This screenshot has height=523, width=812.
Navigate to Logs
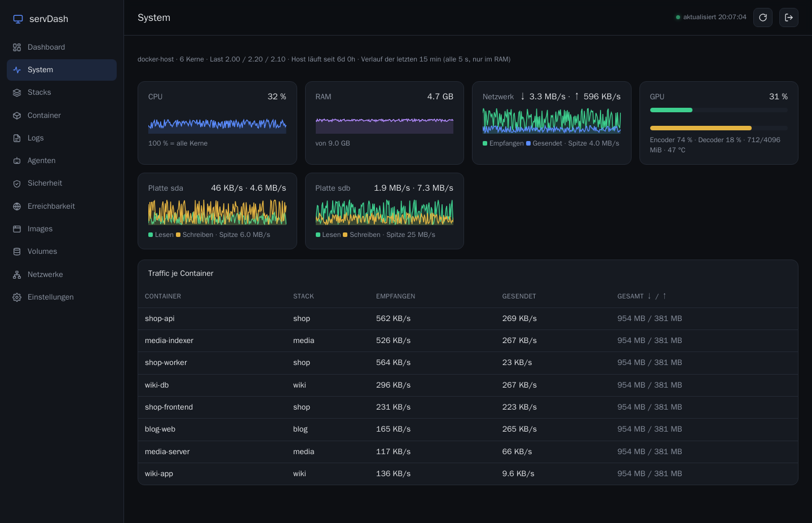coord(61,138)
